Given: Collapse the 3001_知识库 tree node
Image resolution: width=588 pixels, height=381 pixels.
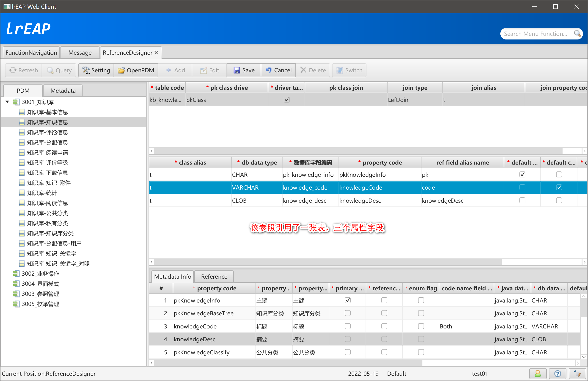Looking at the screenshot, I should coord(7,102).
